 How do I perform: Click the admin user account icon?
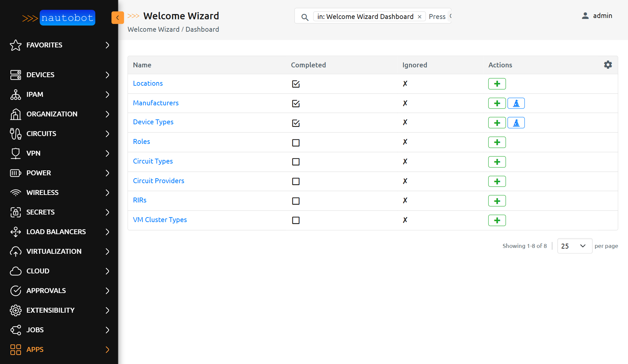pyautogui.click(x=585, y=15)
